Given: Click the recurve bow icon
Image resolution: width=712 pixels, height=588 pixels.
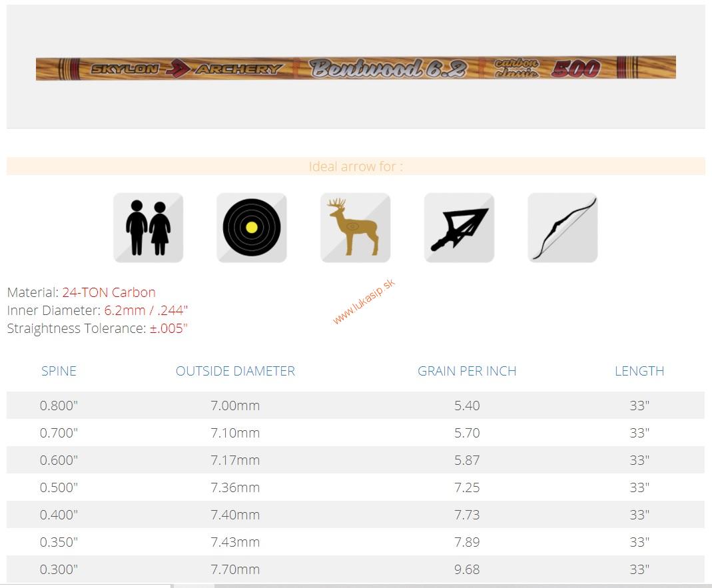Looking at the screenshot, I should 563,228.
